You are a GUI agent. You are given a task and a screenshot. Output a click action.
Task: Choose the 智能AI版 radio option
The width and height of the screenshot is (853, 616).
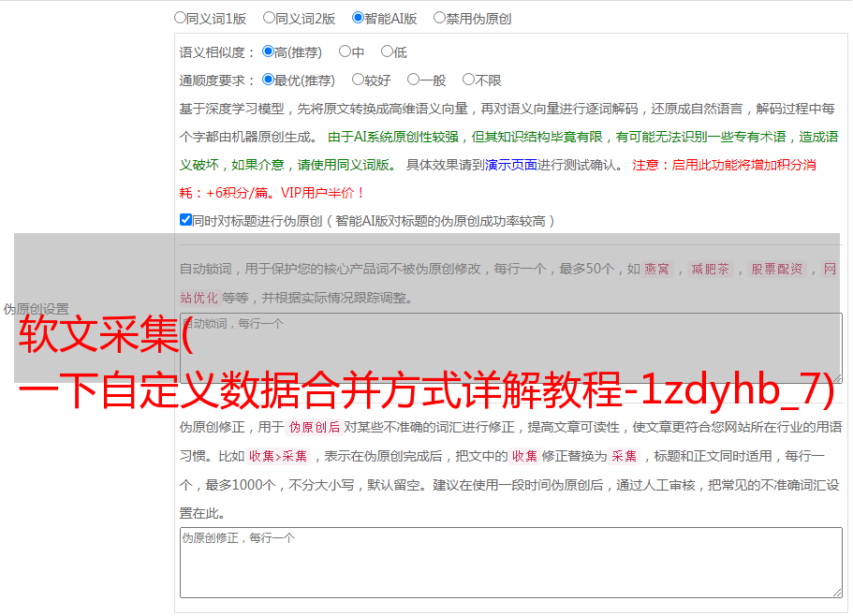click(x=358, y=18)
